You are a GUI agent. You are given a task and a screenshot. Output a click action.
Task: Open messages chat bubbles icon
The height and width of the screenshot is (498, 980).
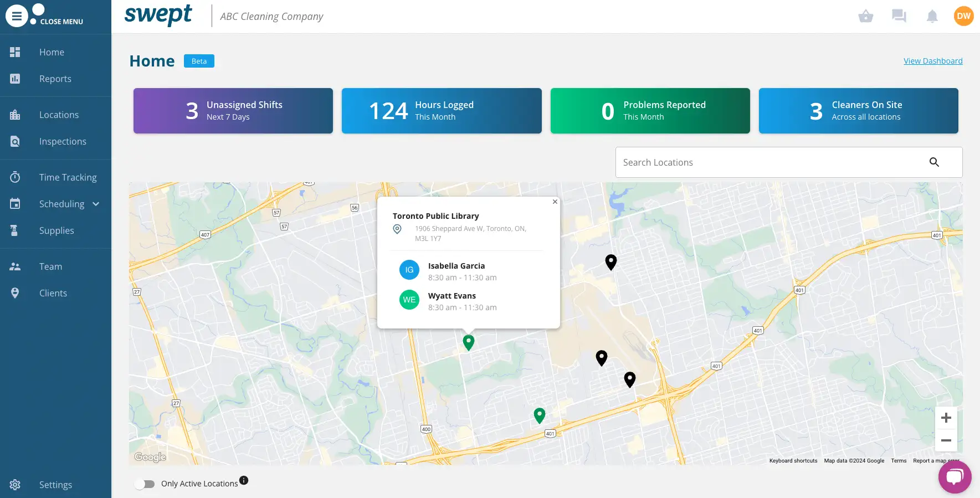[x=899, y=16]
